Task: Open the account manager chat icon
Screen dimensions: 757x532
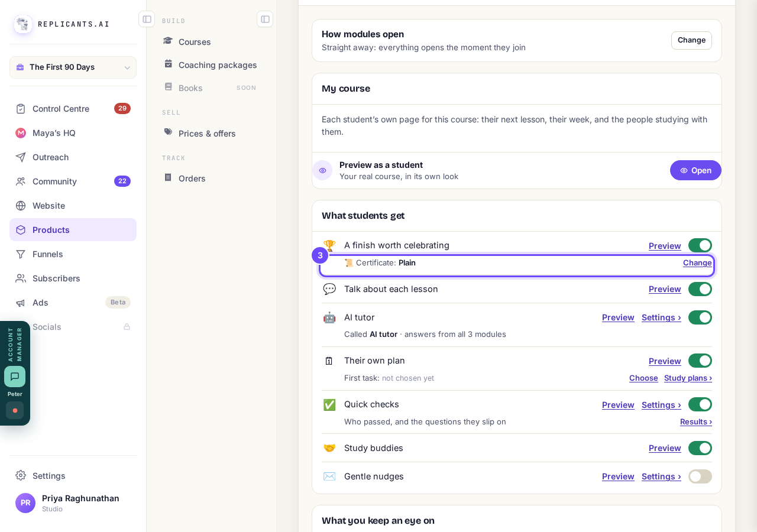Action: (15, 377)
